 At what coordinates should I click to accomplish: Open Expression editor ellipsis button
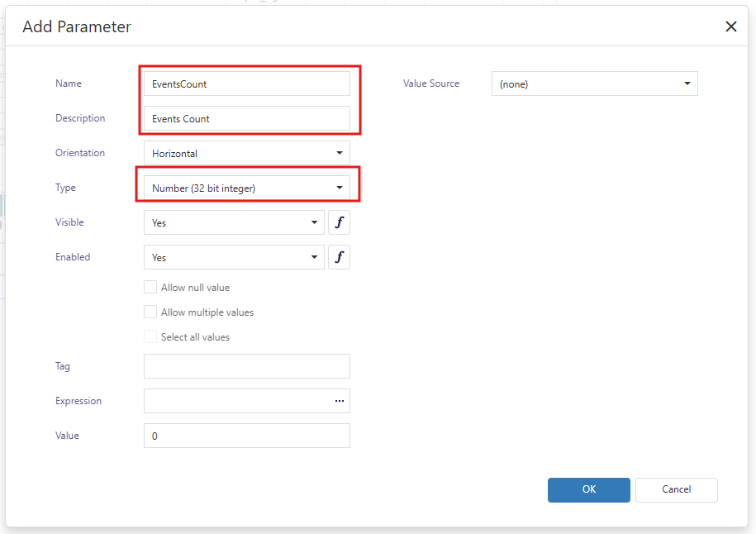click(339, 401)
